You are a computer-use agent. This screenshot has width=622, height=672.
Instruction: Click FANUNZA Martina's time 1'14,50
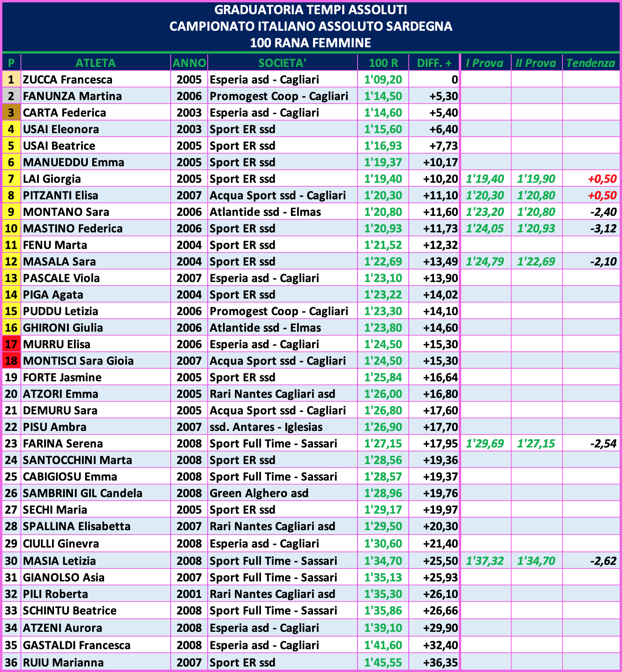[383, 96]
